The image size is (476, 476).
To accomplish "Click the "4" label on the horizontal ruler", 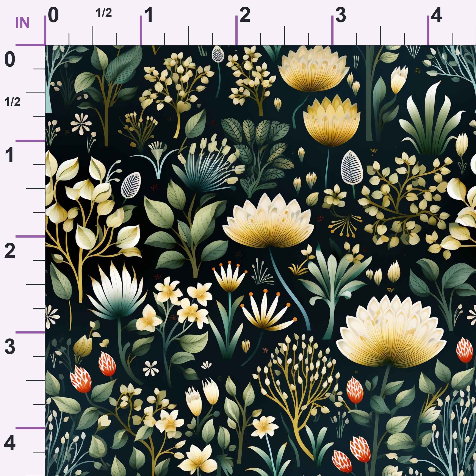I will click(x=437, y=15).
